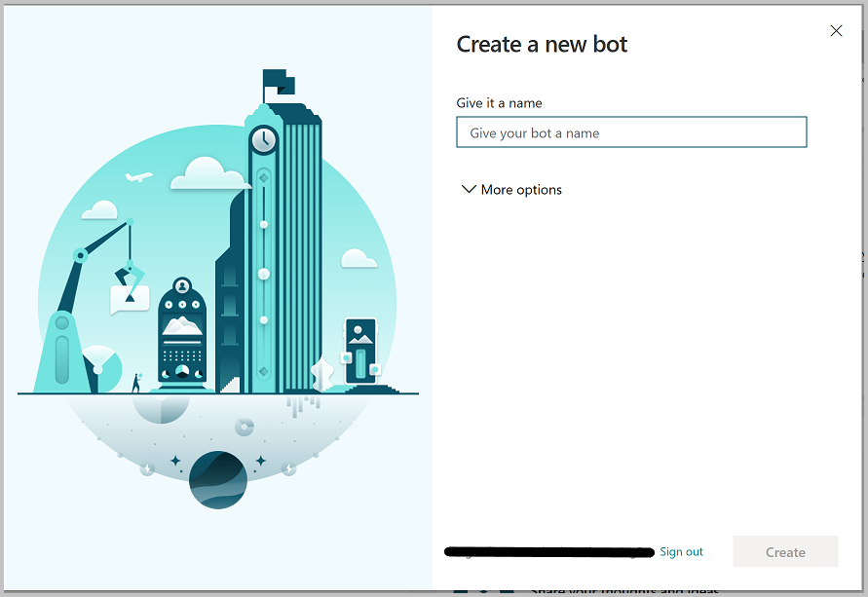Click the More options text label
The image size is (868, 597).
click(521, 190)
